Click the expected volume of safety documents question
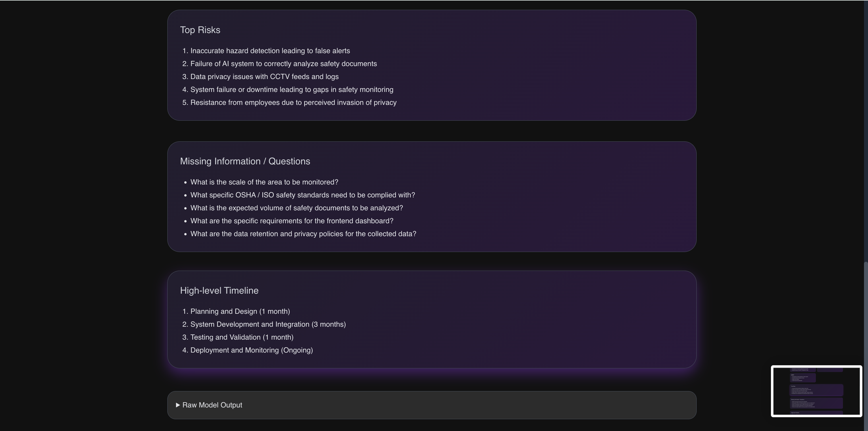 (x=297, y=208)
